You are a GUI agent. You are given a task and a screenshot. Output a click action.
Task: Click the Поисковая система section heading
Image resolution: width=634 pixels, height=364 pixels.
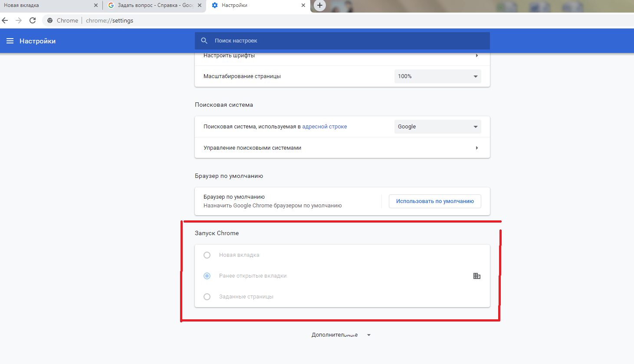pyautogui.click(x=224, y=105)
